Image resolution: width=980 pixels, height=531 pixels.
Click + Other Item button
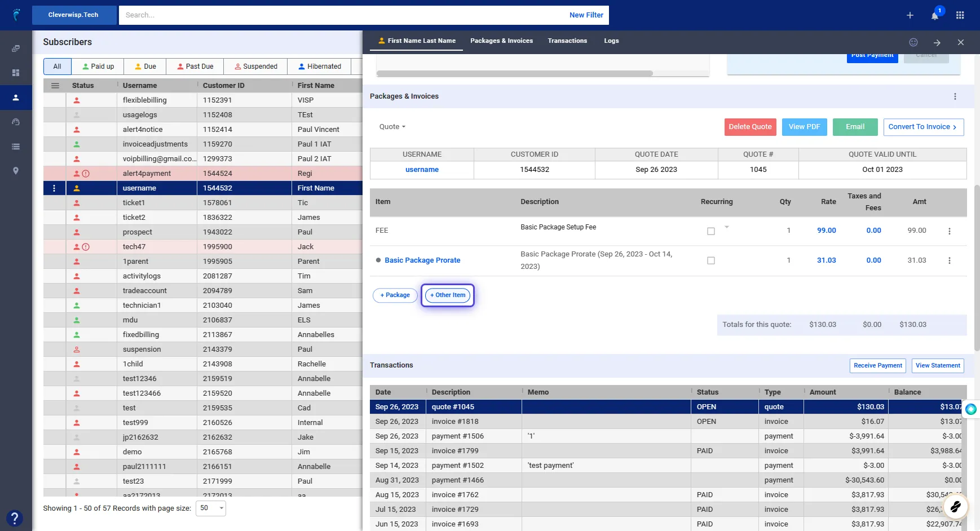click(448, 295)
